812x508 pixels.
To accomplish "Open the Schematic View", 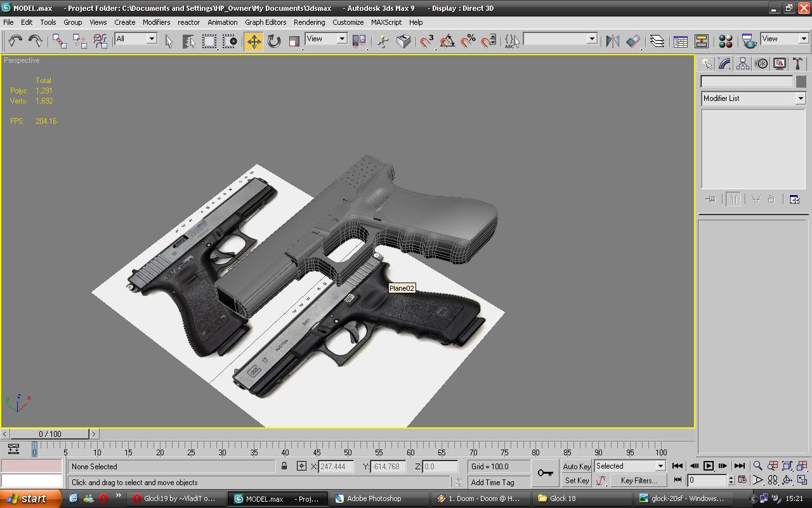I will [702, 41].
